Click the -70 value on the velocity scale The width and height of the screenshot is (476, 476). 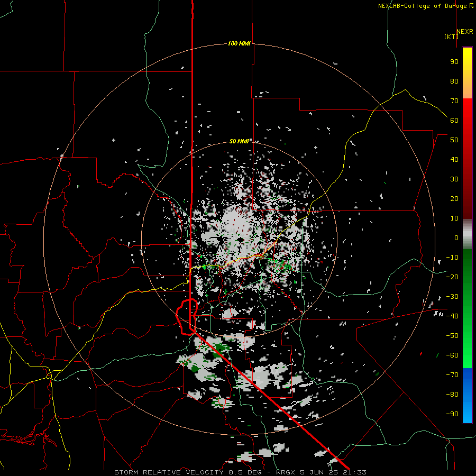(452, 375)
